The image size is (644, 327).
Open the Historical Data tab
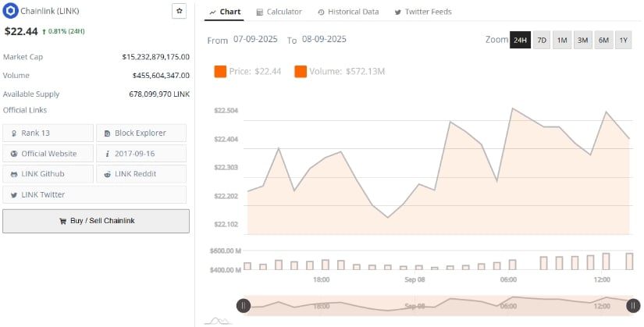coord(348,12)
